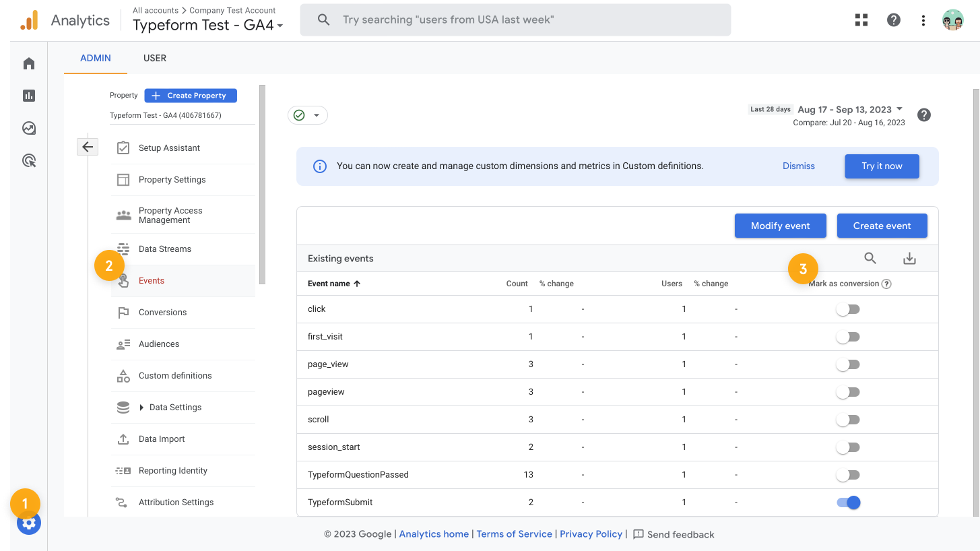This screenshot has height=551, width=980.
Task: Open the Privacy Policy link
Action: click(591, 534)
